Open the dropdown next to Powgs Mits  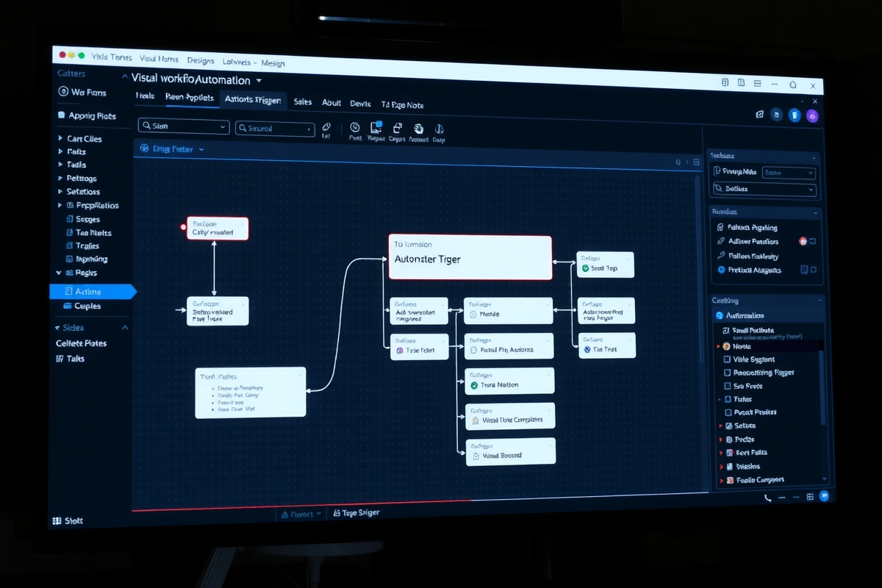tap(789, 173)
